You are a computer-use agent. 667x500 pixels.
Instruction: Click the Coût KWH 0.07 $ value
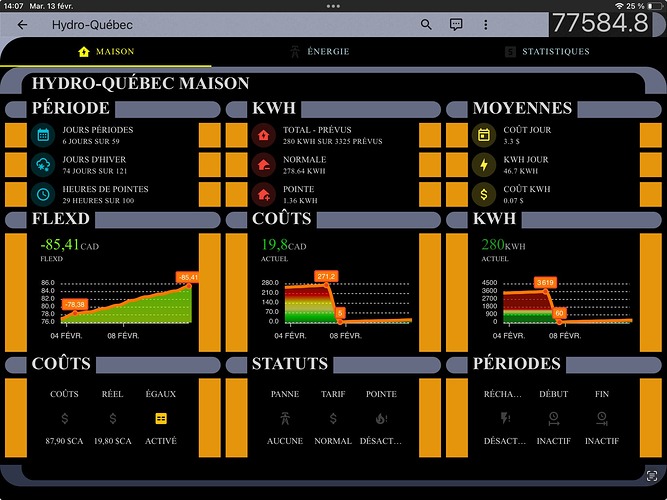click(x=513, y=201)
